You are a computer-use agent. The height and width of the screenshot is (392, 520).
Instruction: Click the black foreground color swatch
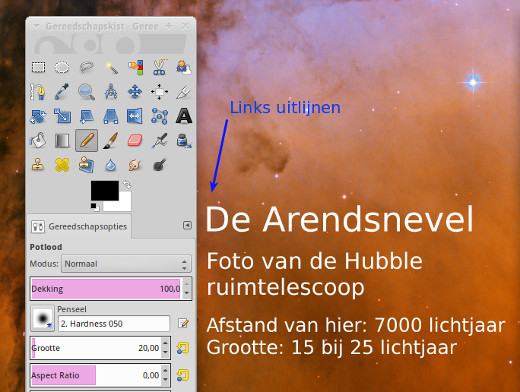[x=105, y=190]
